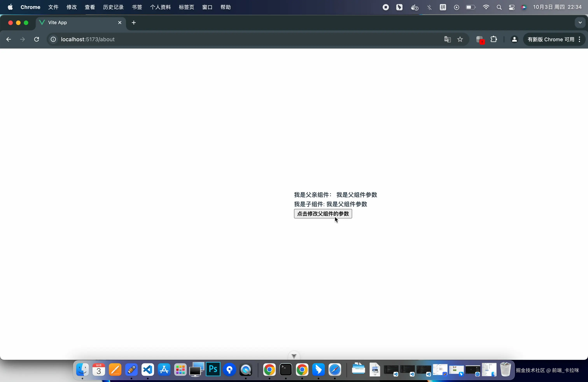This screenshot has width=588, height=382.
Task: Navigate back using the back arrow
Action: point(8,39)
